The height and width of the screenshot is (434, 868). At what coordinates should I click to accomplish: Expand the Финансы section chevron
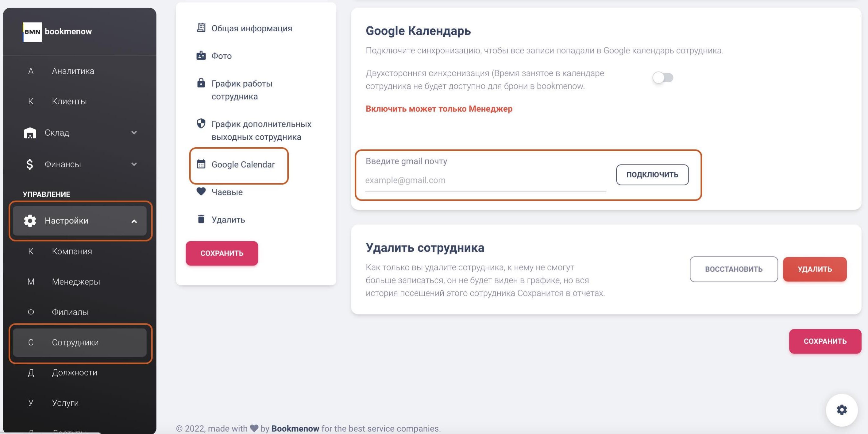(134, 164)
